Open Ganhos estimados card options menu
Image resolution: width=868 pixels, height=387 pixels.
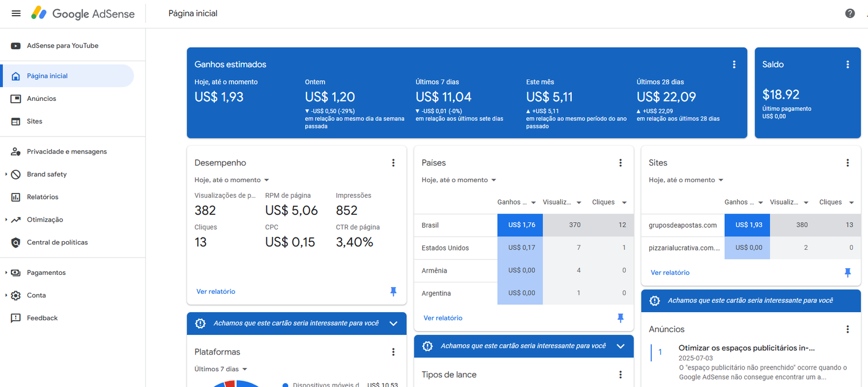coord(734,64)
